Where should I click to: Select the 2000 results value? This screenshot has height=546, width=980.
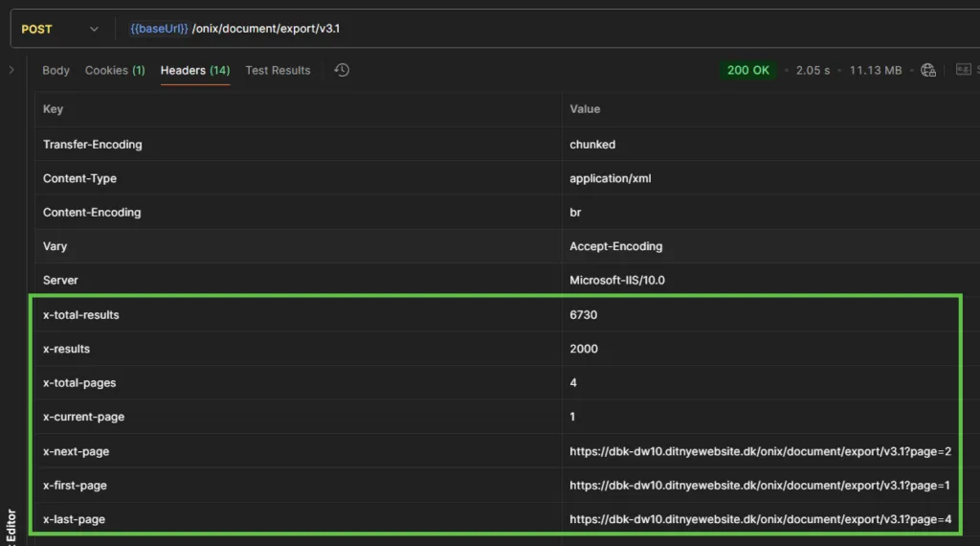tap(583, 349)
